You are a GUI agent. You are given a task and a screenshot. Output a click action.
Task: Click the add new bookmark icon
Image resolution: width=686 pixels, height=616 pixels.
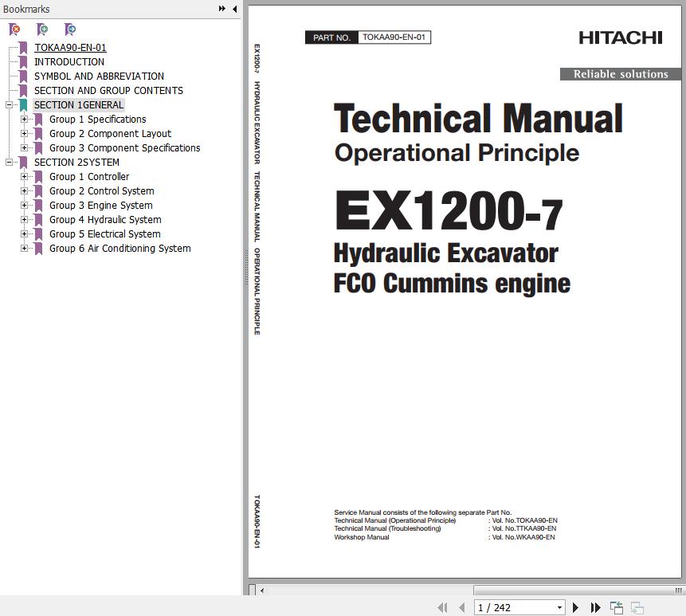pos(42,29)
